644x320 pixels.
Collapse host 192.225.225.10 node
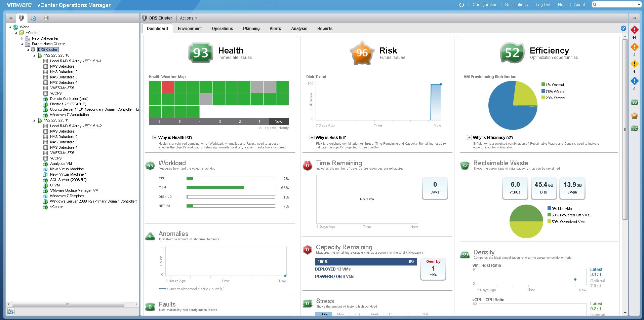[34, 56]
